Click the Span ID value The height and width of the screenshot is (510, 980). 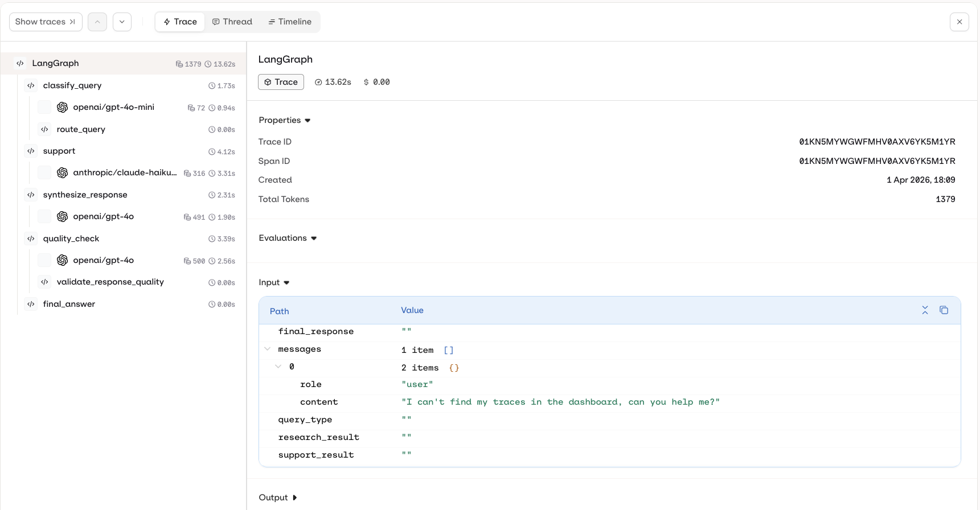(877, 161)
